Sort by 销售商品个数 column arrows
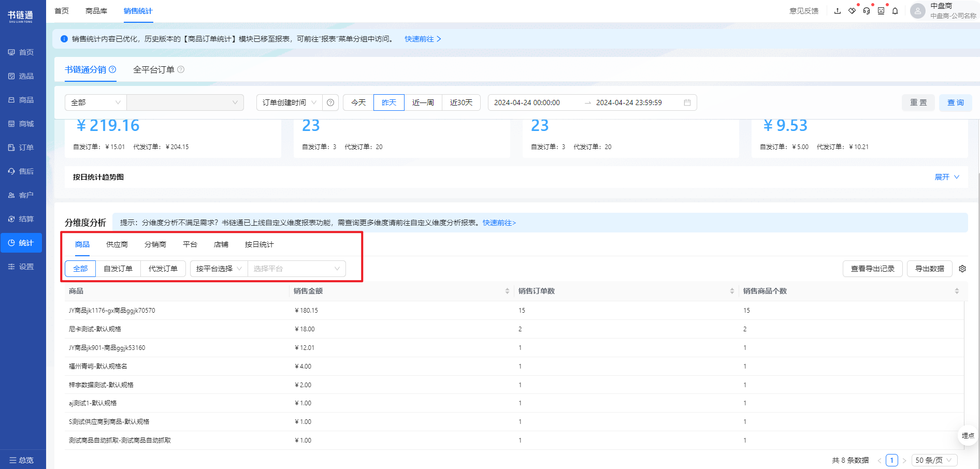This screenshot has width=980, height=469. click(957, 291)
